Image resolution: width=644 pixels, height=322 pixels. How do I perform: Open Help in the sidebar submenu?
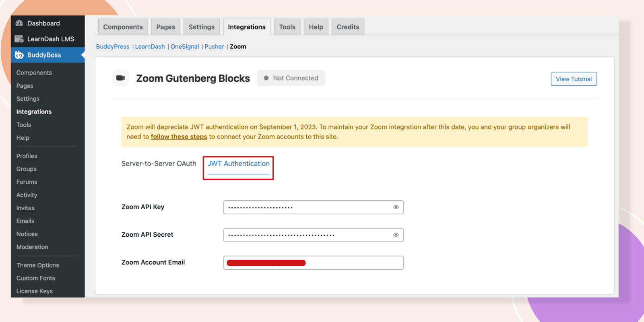coord(23,138)
